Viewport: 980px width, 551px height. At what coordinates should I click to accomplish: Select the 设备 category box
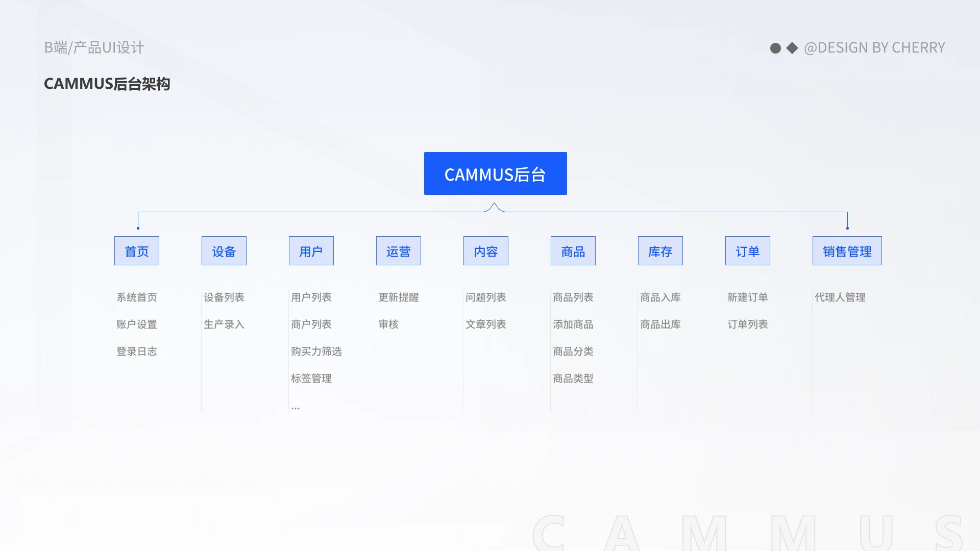(224, 251)
